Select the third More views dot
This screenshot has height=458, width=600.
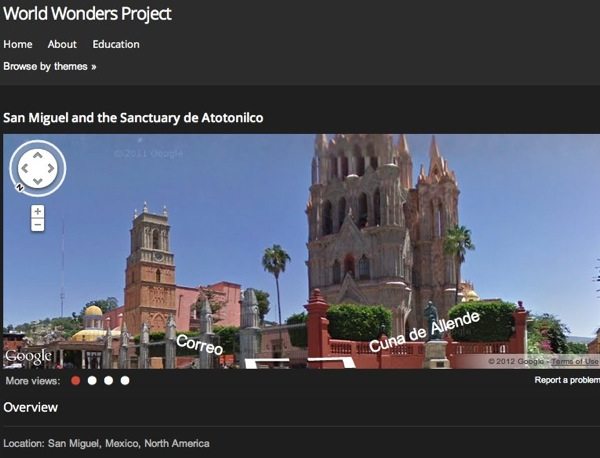[x=109, y=380]
